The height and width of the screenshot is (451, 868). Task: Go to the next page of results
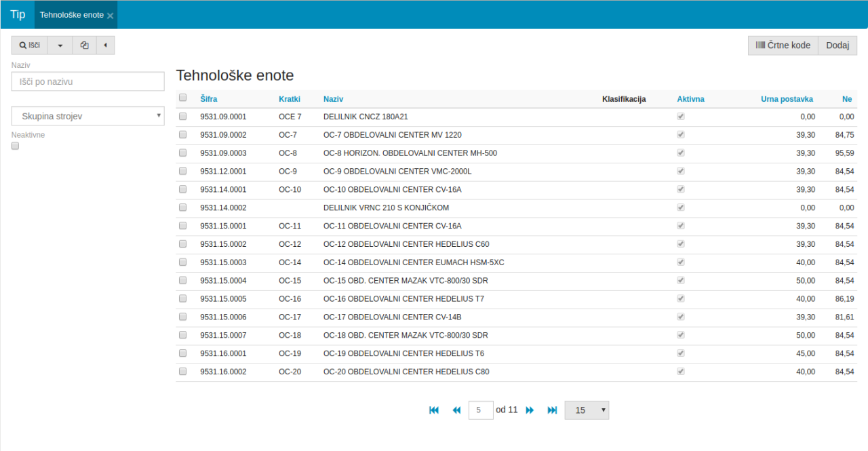pyautogui.click(x=530, y=410)
